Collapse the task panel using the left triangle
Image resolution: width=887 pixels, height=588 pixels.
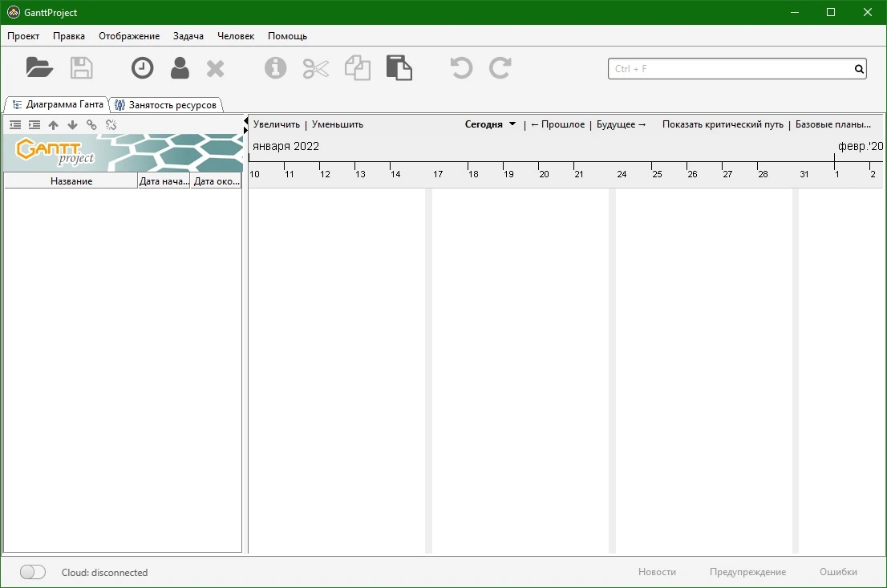pos(245,120)
